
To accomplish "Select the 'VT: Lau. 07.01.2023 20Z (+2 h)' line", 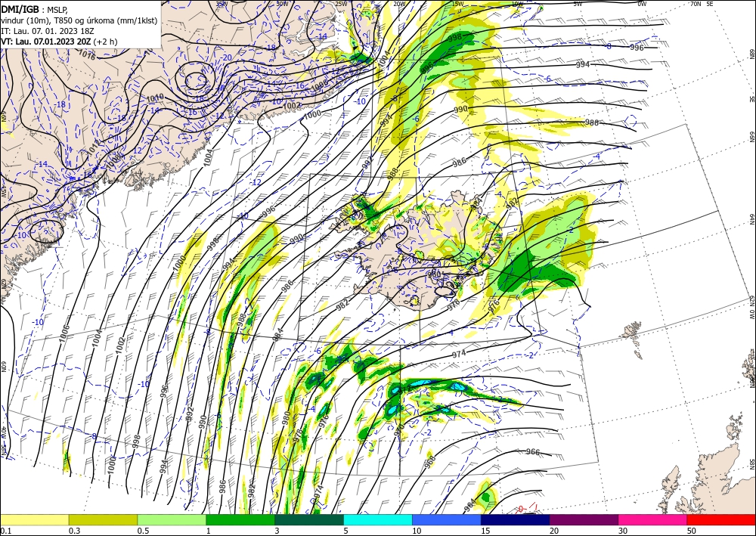I will point(59,42).
